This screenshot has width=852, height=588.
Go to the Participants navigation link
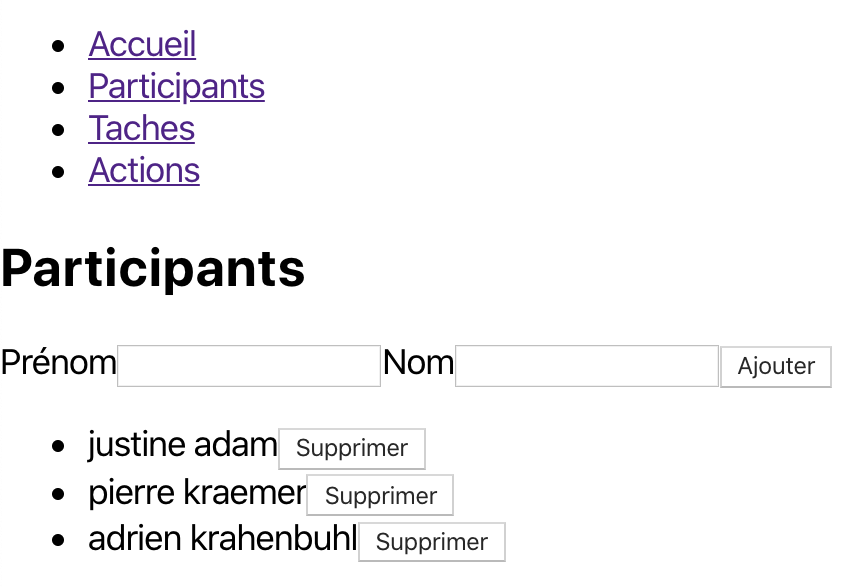coord(176,87)
